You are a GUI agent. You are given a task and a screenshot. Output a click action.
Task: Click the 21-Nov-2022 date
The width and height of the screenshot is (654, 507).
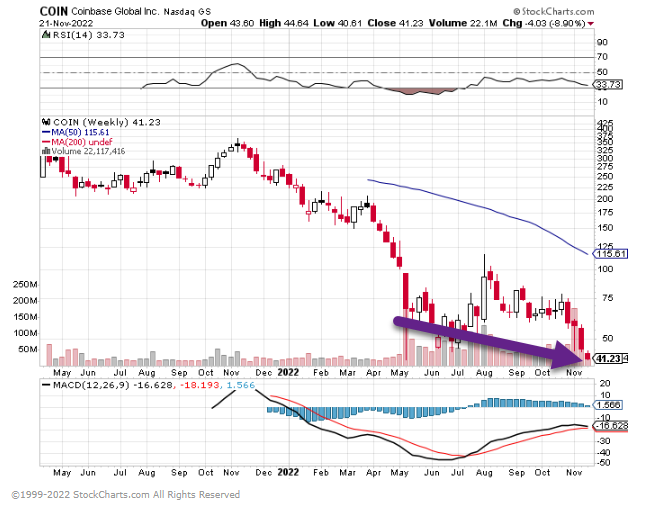tap(66, 23)
